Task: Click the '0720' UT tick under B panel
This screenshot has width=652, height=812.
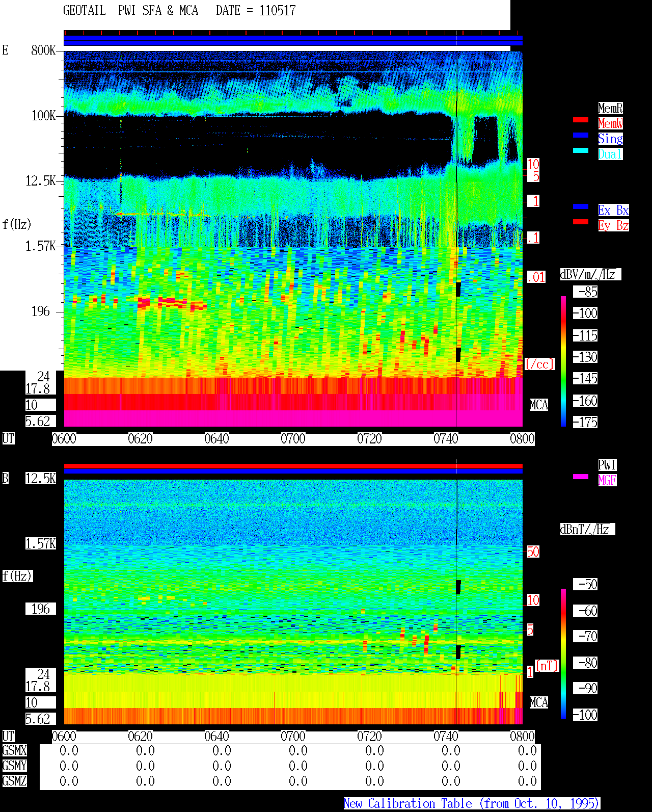Action: pyautogui.click(x=369, y=736)
